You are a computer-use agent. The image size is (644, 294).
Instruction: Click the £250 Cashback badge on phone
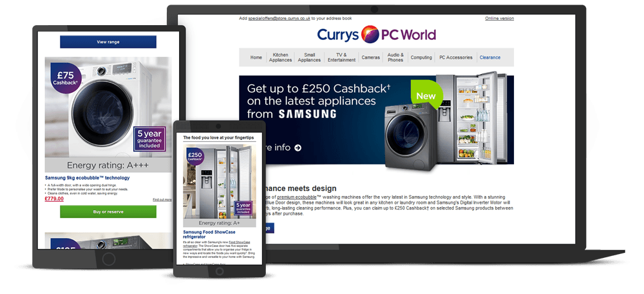(x=195, y=156)
